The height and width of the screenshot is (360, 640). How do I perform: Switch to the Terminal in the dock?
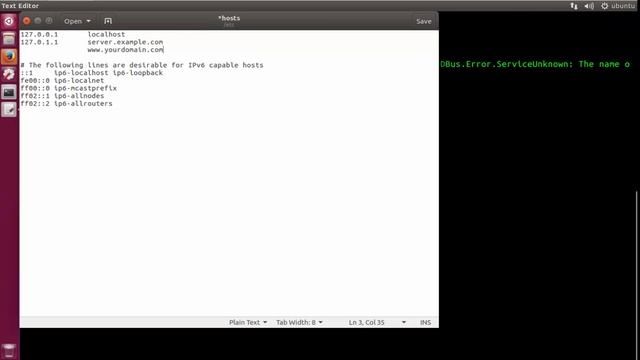click(x=9, y=92)
